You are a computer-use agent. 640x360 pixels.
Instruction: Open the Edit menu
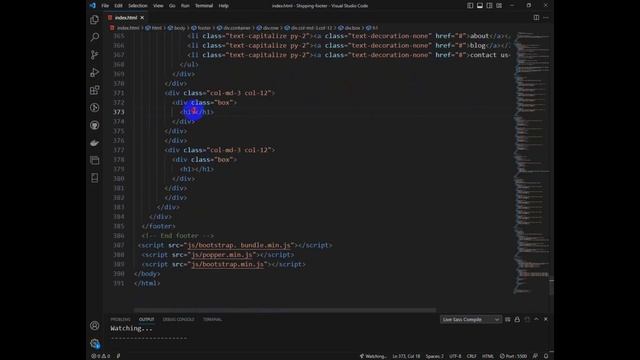118,6
